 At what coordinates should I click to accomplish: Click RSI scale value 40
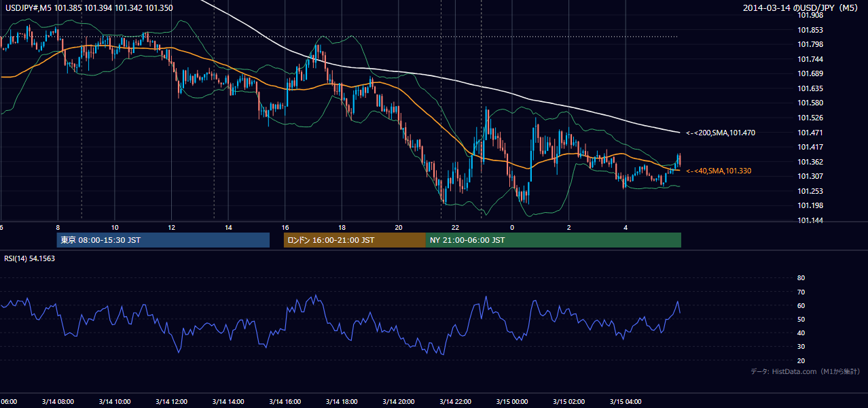tap(801, 333)
